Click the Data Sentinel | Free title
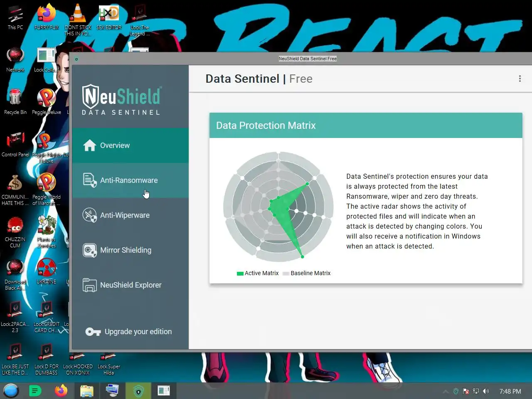This screenshot has width=532, height=399. pos(259,79)
